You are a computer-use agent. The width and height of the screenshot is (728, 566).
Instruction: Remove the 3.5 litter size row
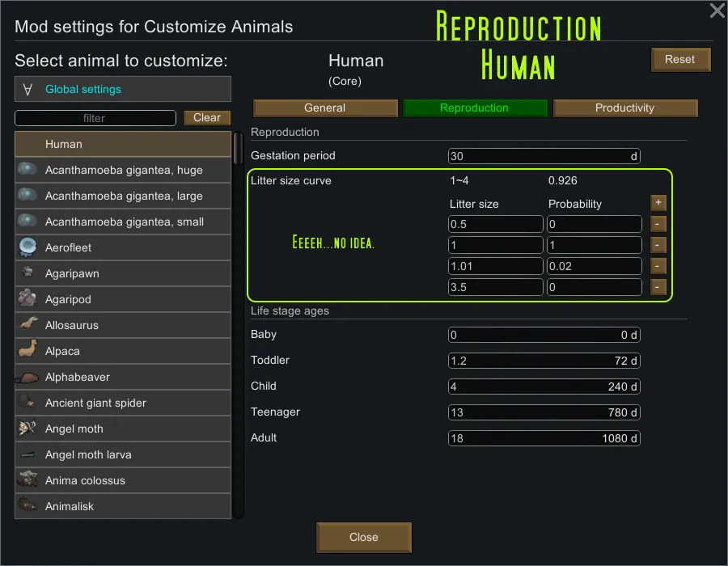tap(658, 287)
